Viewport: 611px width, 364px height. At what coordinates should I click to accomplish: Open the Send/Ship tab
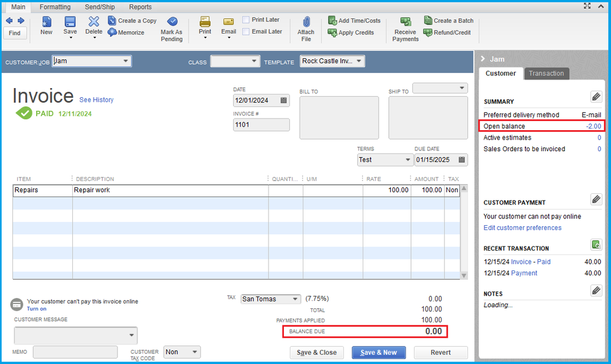click(100, 7)
